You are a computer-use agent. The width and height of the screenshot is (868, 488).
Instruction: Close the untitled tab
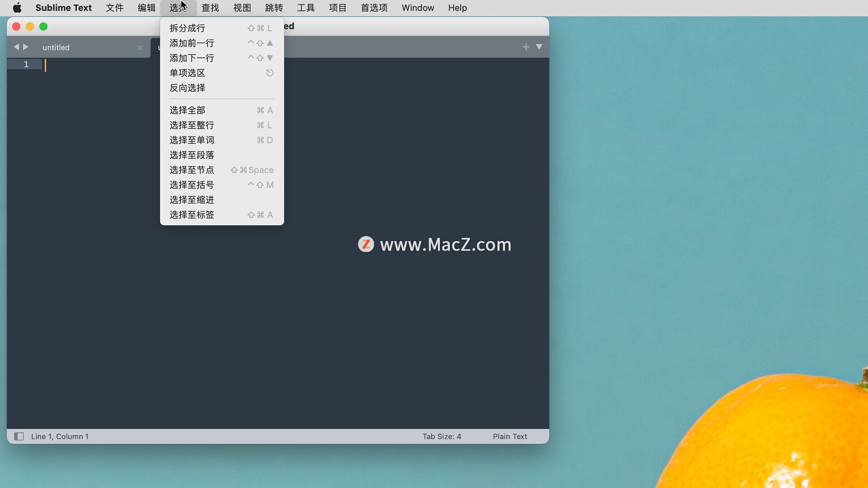point(140,48)
